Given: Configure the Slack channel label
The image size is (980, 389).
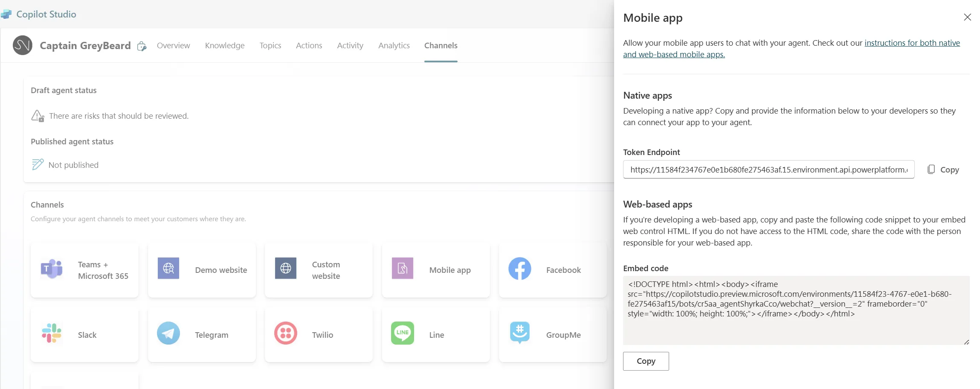Looking at the screenshot, I should [87, 335].
